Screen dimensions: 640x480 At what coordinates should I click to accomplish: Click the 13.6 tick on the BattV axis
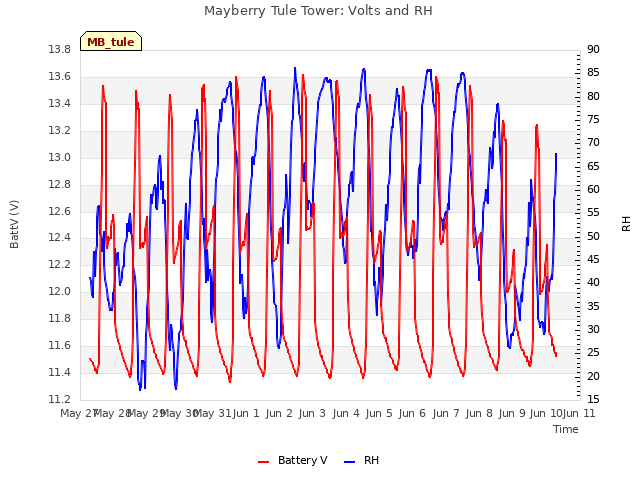(x=60, y=77)
